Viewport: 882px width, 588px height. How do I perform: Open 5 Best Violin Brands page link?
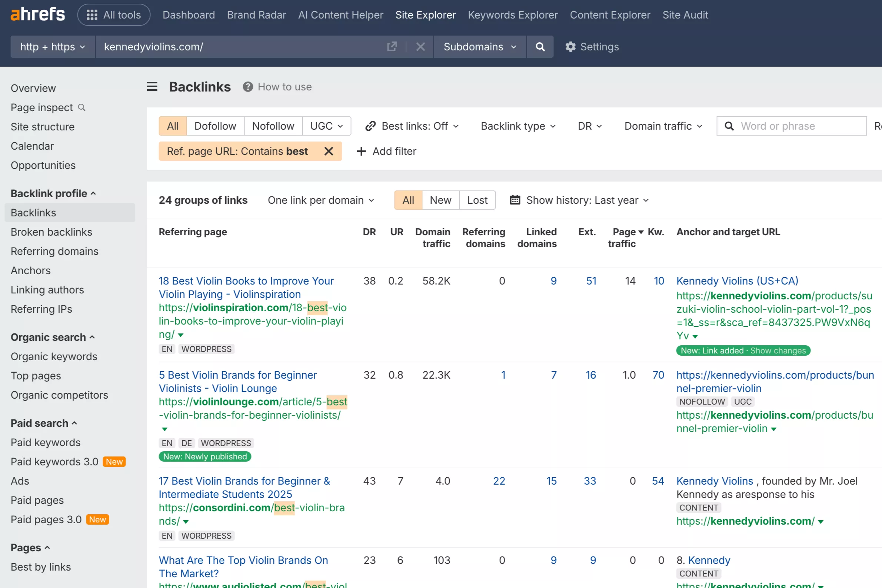click(x=238, y=382)
